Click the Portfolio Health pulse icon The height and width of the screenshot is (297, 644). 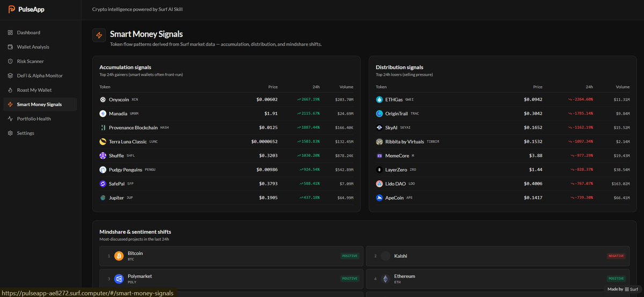[x=10, y=119]
